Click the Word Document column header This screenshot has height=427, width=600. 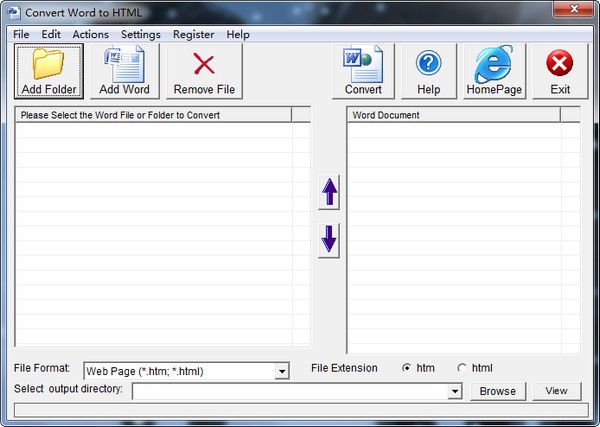coord(454,115)
